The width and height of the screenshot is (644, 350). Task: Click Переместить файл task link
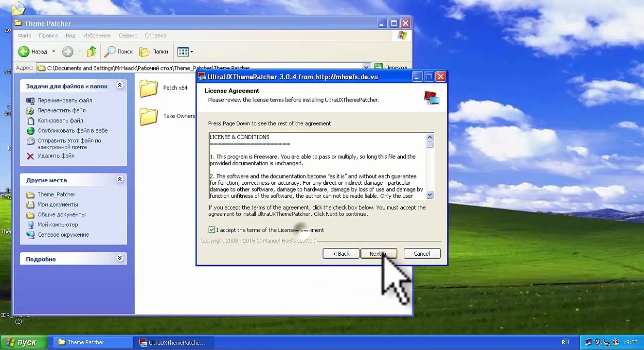(x=61, y=110)
